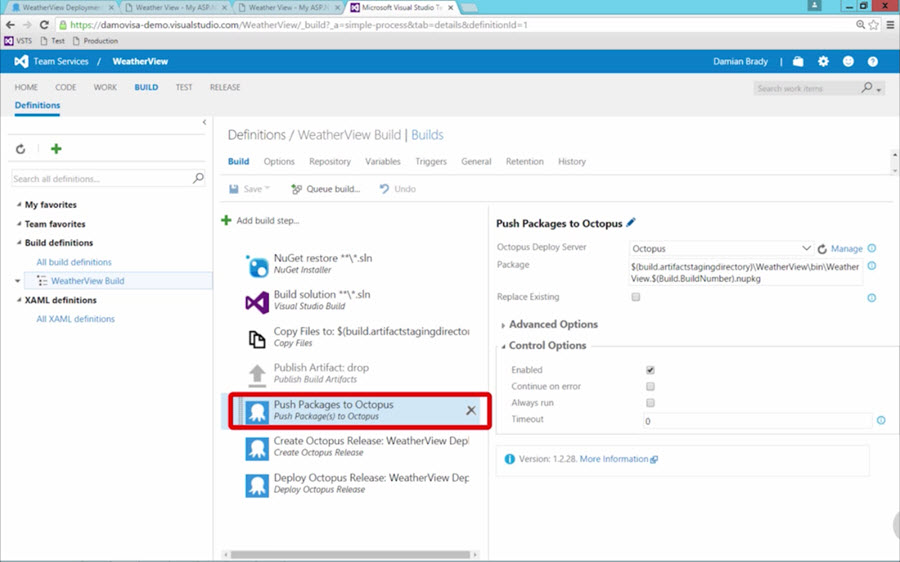Image resolution: width=900 pixels, height=562 pixels.
Task: Click browser reload button
Action: (44, 25)
